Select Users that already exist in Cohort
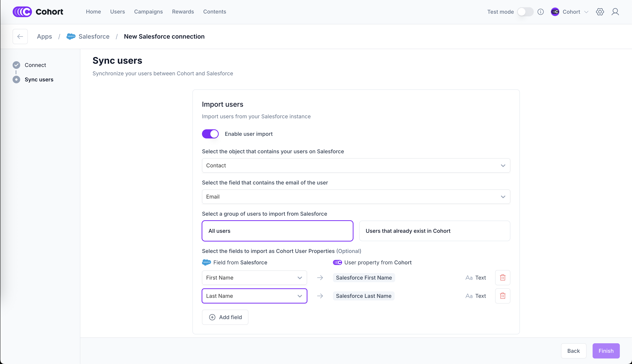The width and height of the screenshot is (632, 364). [x=434, y=231]
